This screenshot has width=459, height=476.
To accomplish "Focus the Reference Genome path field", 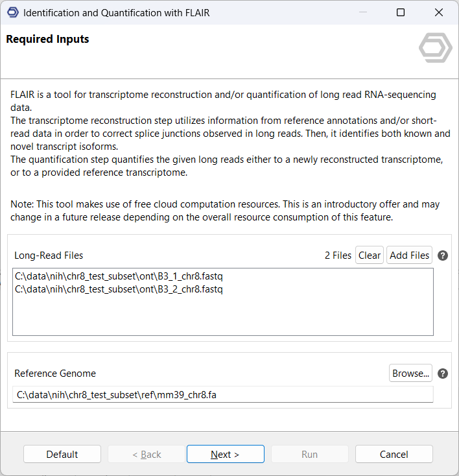I will (x=222, y=394).
